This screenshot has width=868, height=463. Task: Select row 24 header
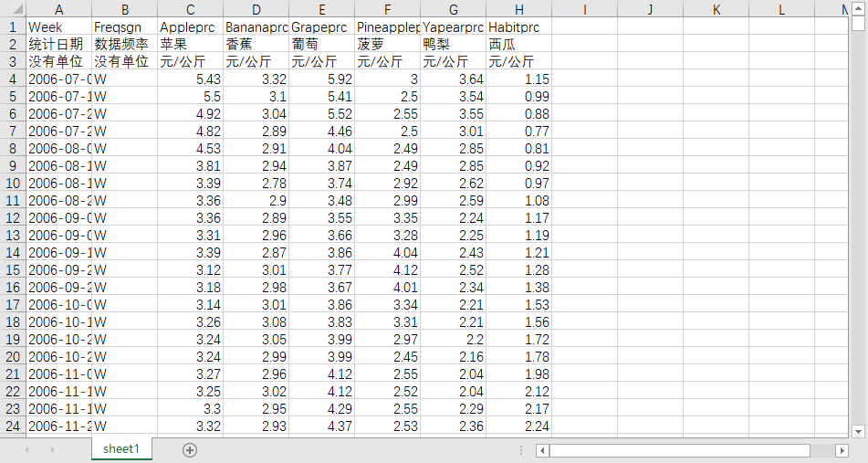(x=13, y=426)
